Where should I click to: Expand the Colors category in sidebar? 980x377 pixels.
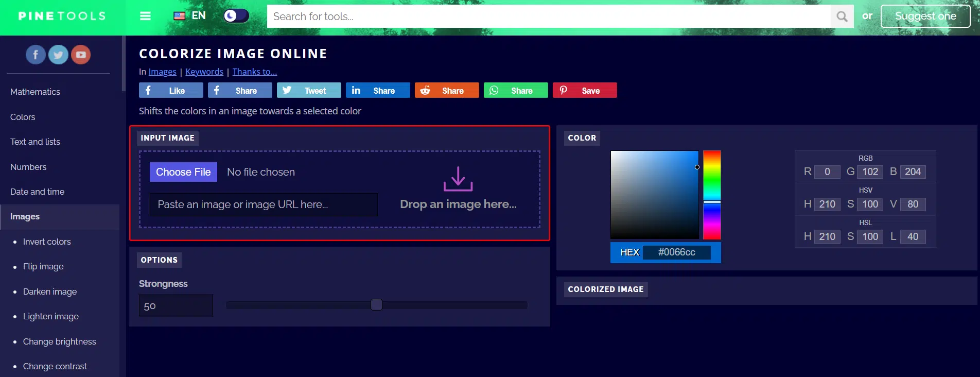pos(23,117)
